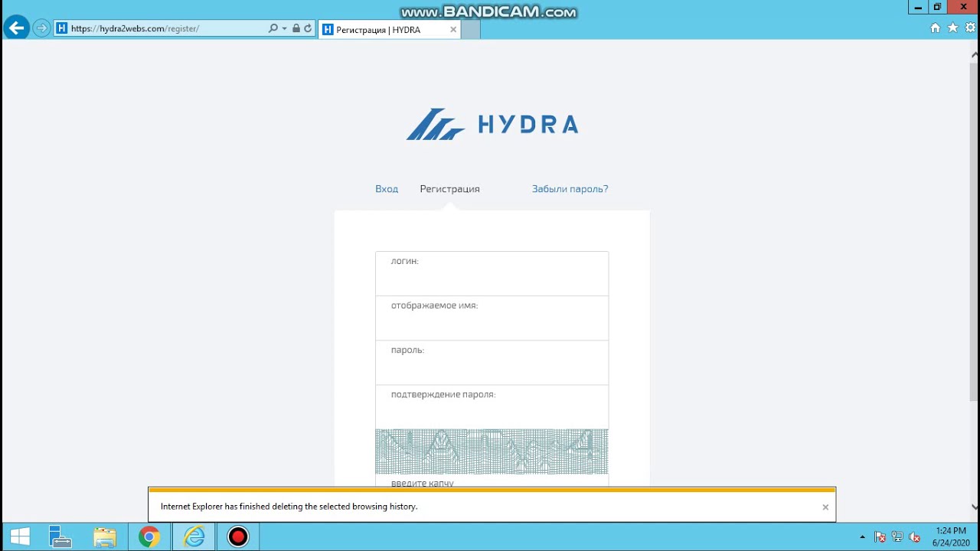Click the browser Forward arrow button
This screenshot has width=980, height=551.
point(41,28)
